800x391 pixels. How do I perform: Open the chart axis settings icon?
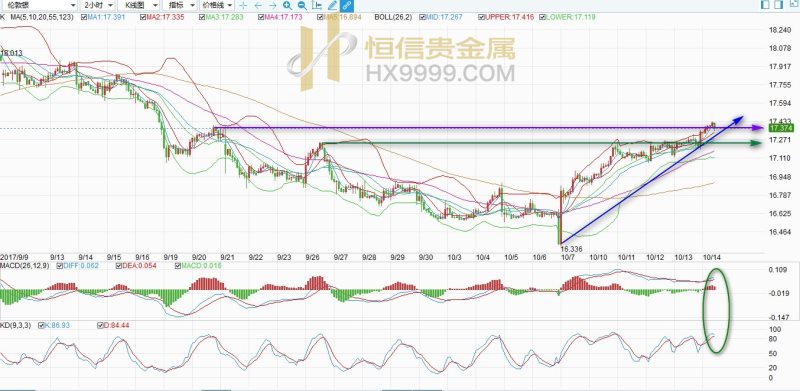click(317, 6)
